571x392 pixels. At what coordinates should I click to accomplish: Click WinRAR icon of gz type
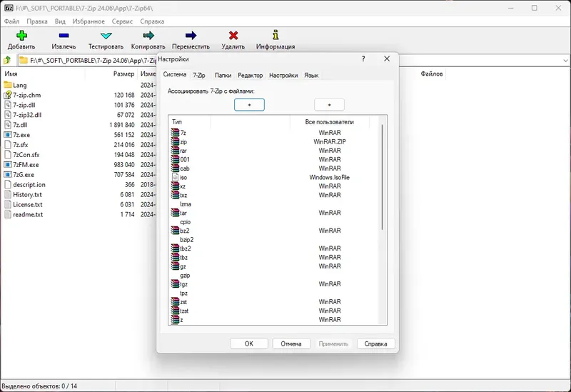coord(175,266)
